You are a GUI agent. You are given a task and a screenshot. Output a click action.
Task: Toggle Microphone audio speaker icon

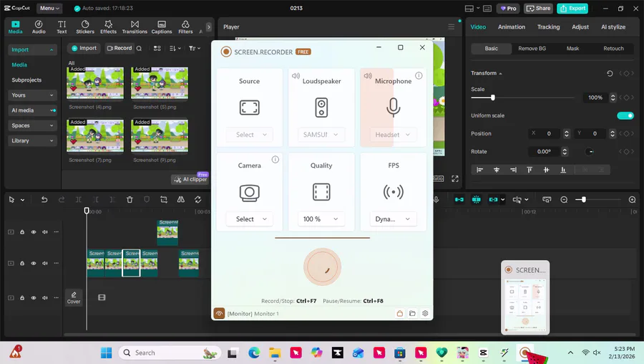368,76
